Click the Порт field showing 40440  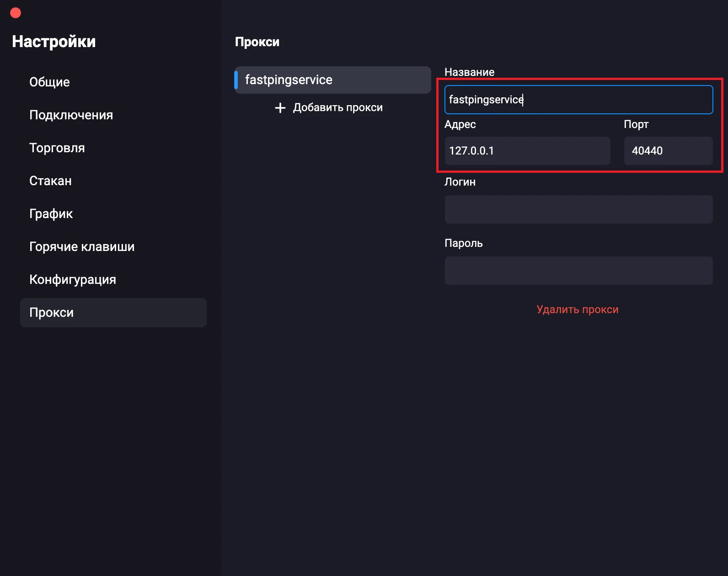[668, 151]
